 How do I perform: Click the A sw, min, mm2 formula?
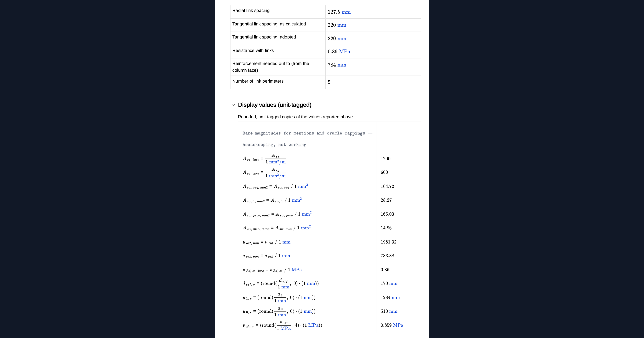tap(276, 228)
